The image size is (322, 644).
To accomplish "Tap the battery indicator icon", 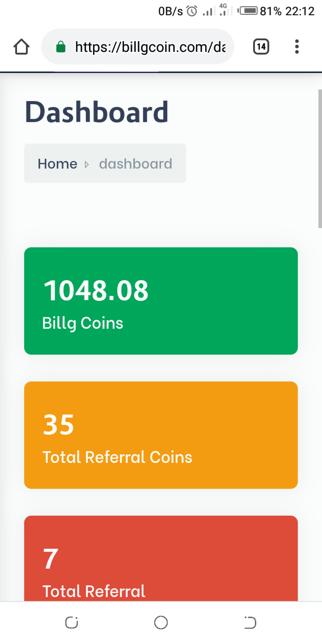I will (x=248, y=11).
